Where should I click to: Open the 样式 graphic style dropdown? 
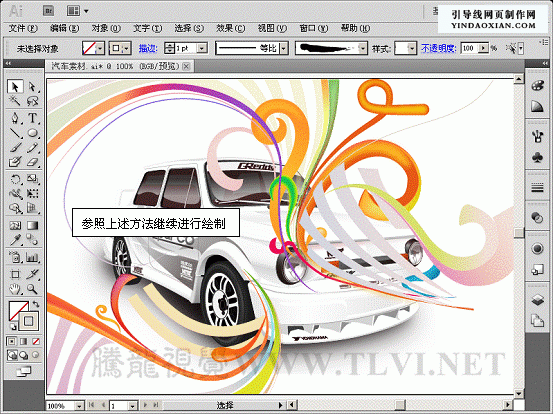coord(412,48)
